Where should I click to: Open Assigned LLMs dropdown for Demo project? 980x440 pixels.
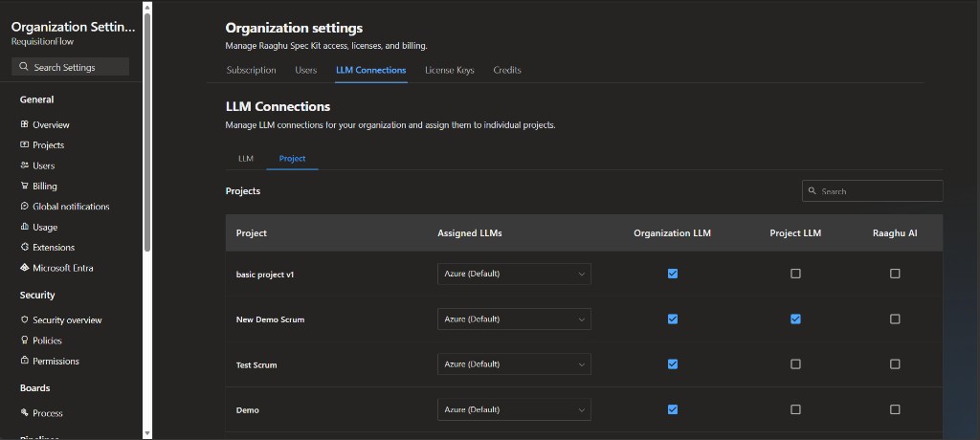pos(514,409)
